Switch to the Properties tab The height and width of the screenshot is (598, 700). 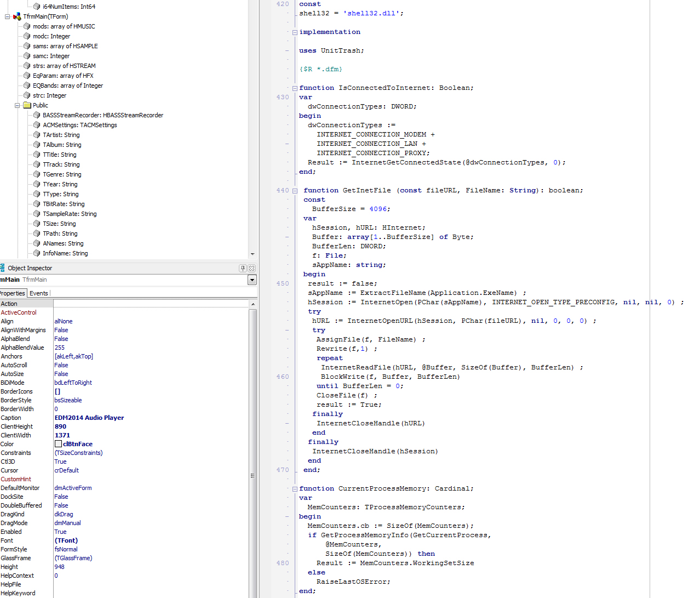[x=13, y=293]
